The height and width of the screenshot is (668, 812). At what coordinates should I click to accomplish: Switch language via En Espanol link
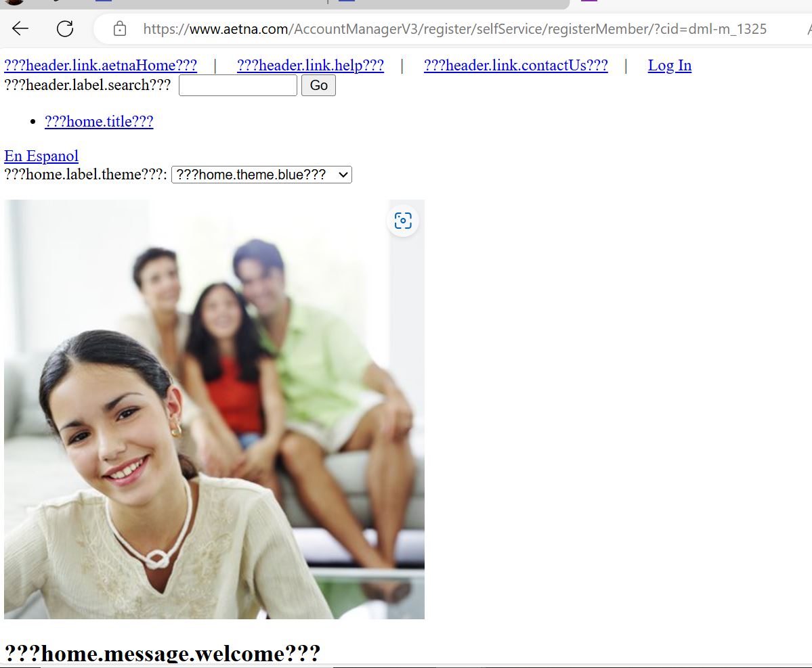[x=41, y=156]
